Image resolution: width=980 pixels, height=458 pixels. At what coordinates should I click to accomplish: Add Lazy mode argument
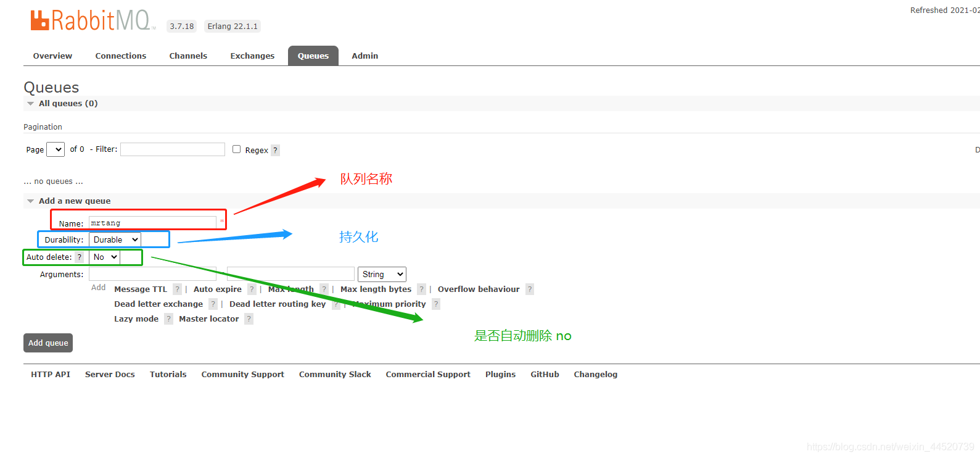[x=136, y=319]
